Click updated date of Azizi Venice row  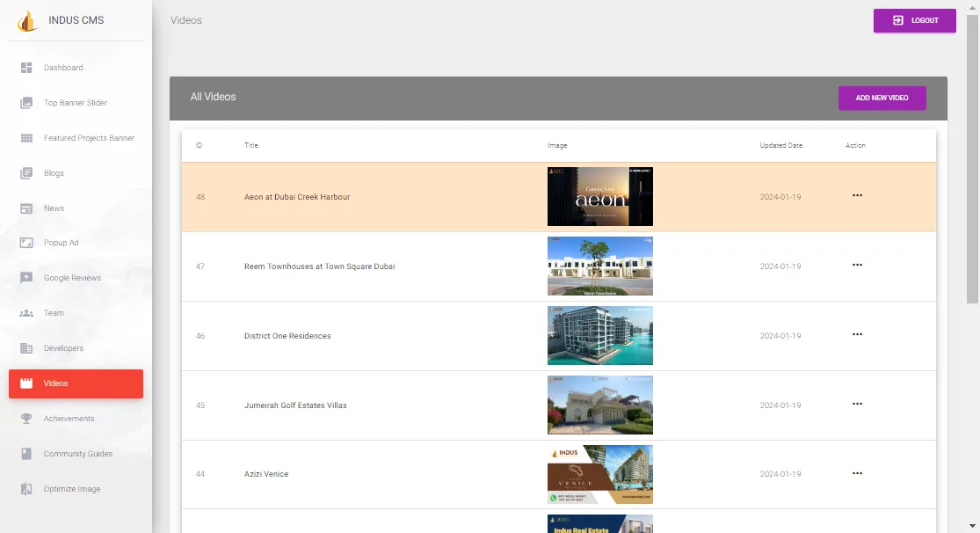point(780,474)
